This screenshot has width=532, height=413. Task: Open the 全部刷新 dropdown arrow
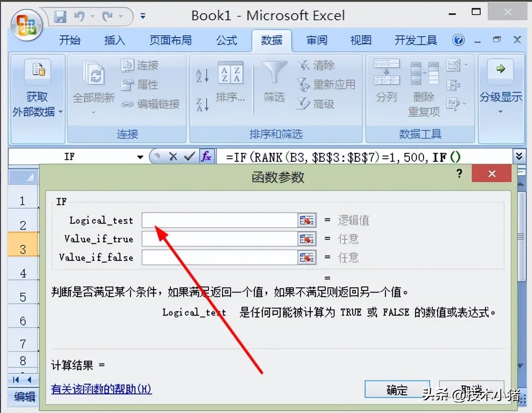(x=93, y=113)
